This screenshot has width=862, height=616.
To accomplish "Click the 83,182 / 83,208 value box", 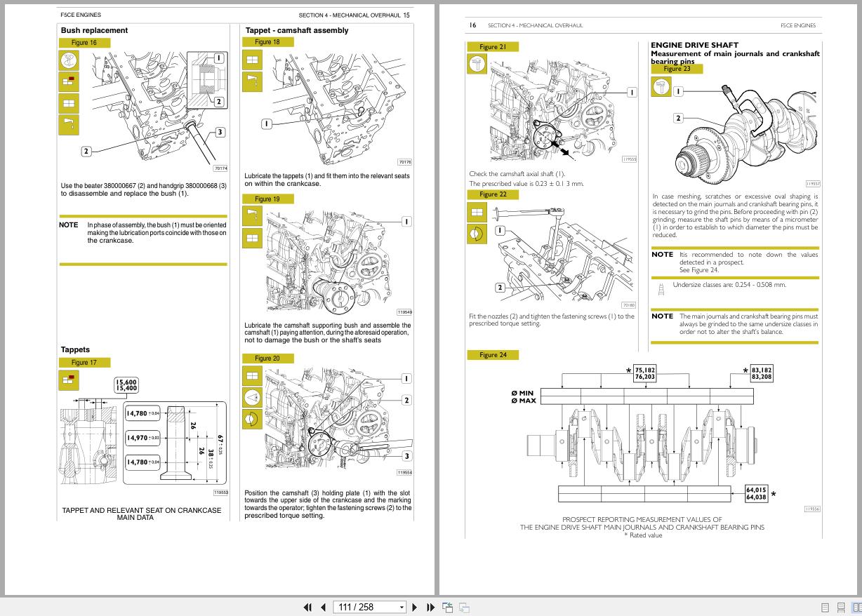I will (x=762, y=373).
